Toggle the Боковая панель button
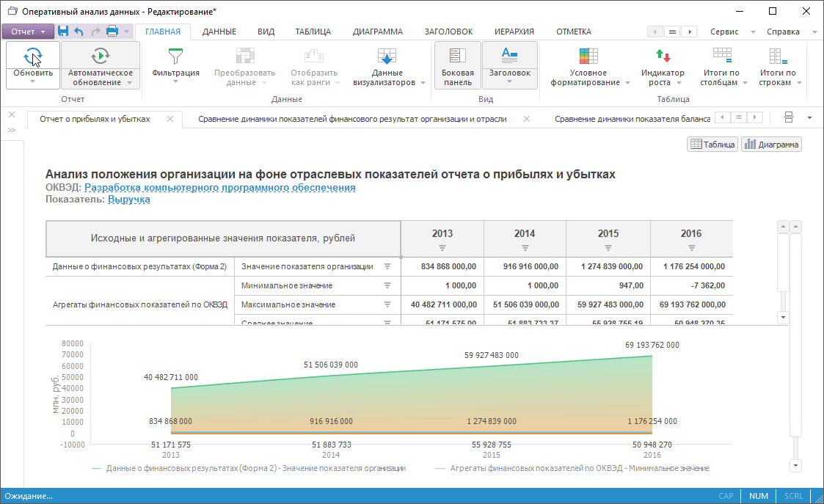 point(457,65)
